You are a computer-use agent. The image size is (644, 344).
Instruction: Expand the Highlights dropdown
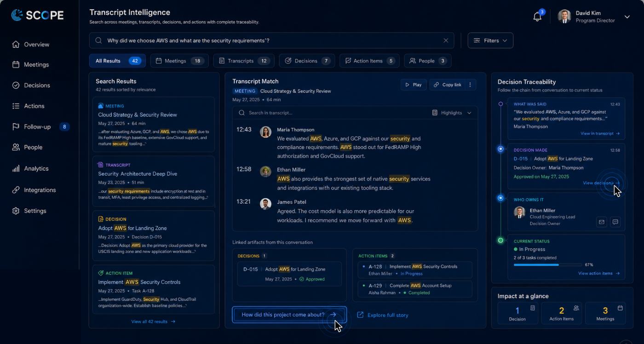tap(452, 113)
